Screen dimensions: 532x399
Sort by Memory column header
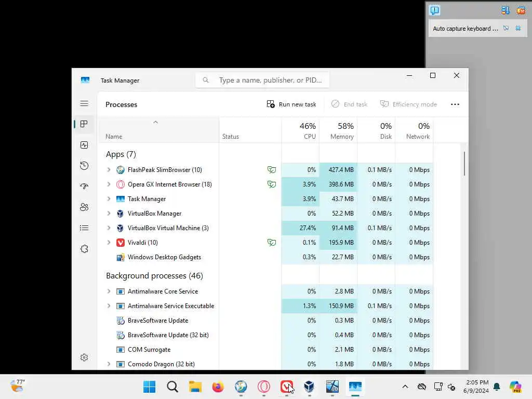coord(339,130)
